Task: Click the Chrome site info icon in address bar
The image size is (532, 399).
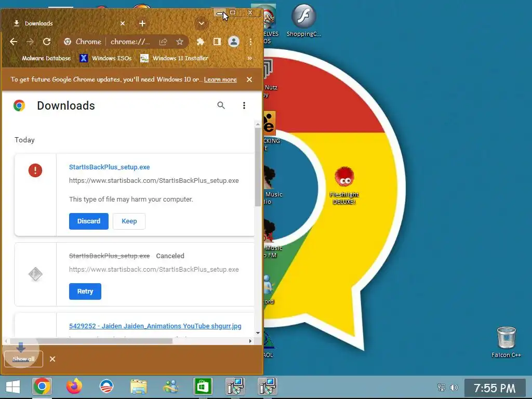Action: pyautogui.click(x=68, y=42)
